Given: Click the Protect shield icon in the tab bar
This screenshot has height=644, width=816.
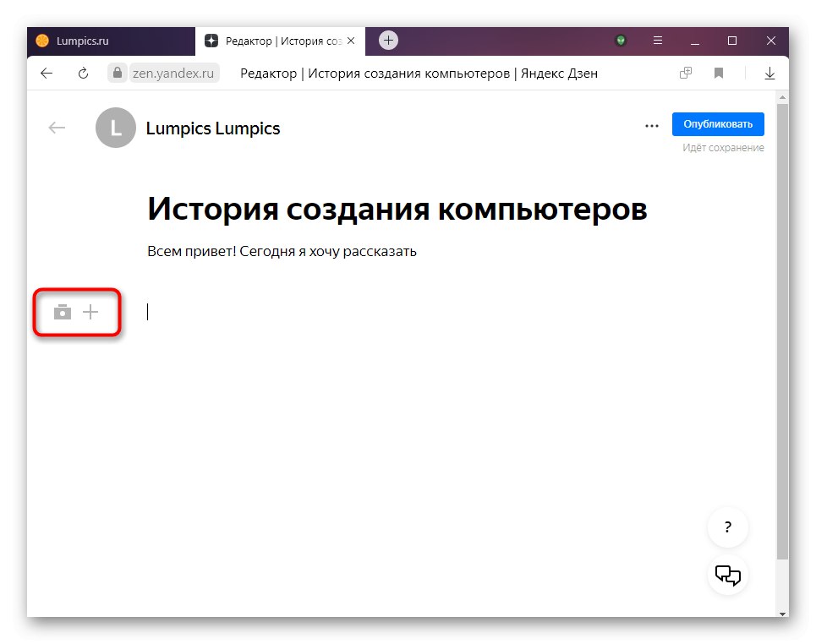Looking at the screenshot, I should click(x=621, y=40).
